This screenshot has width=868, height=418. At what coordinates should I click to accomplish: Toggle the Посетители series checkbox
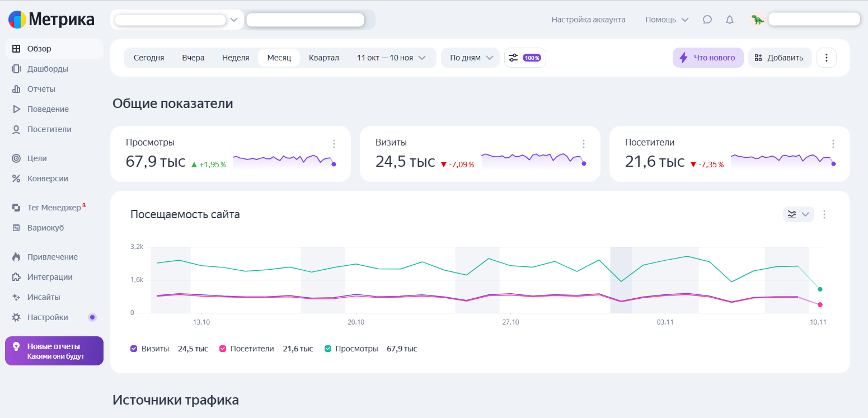click(223, 349)
